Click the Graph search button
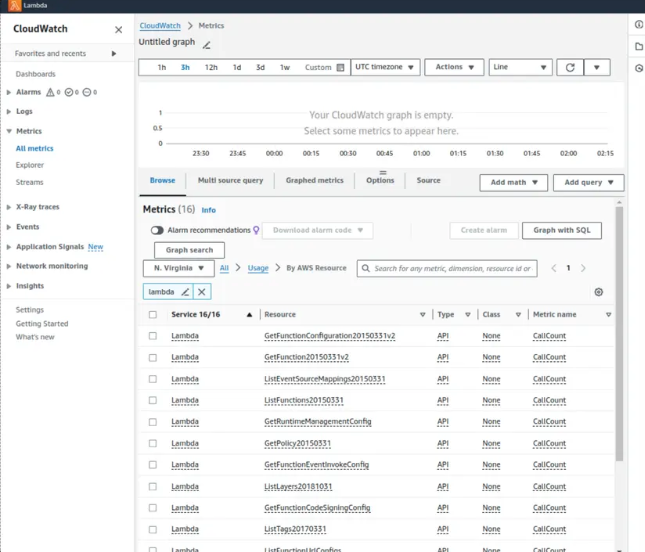This screenshot has width=645, height=552. [x=189, y=250]
